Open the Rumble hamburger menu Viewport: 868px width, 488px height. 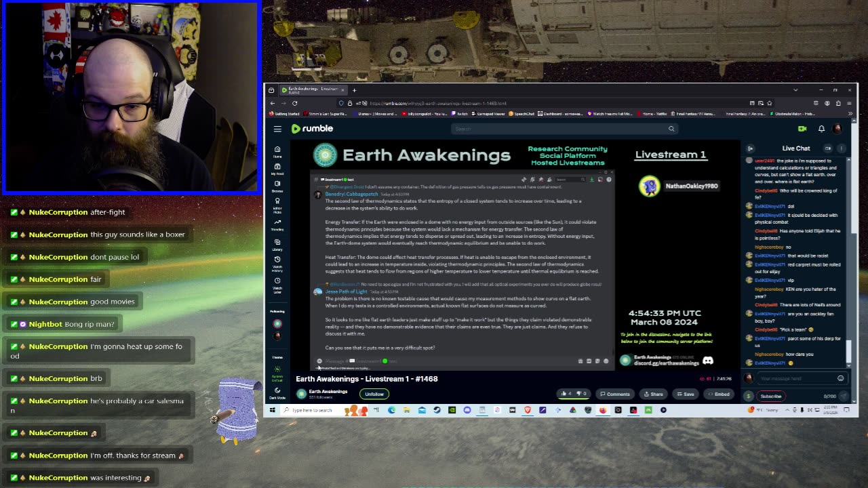[277, 129]
